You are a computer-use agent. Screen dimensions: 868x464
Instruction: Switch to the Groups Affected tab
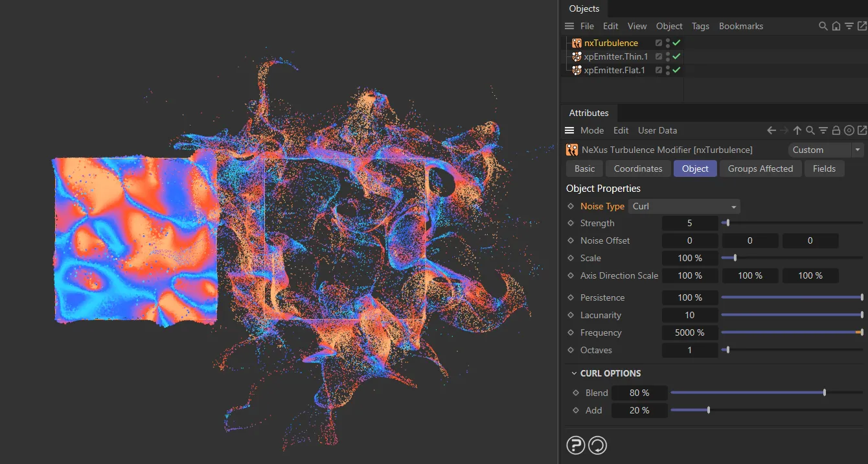tap(760, 168)
